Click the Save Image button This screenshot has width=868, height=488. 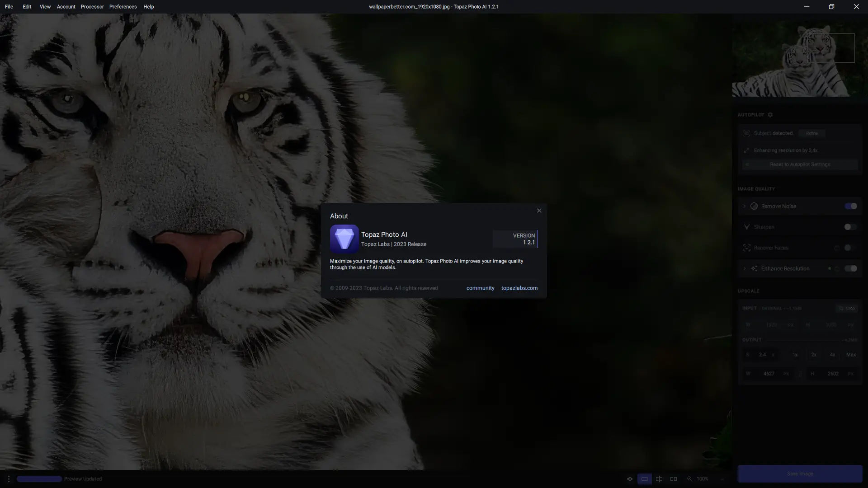tap(800, 474)
